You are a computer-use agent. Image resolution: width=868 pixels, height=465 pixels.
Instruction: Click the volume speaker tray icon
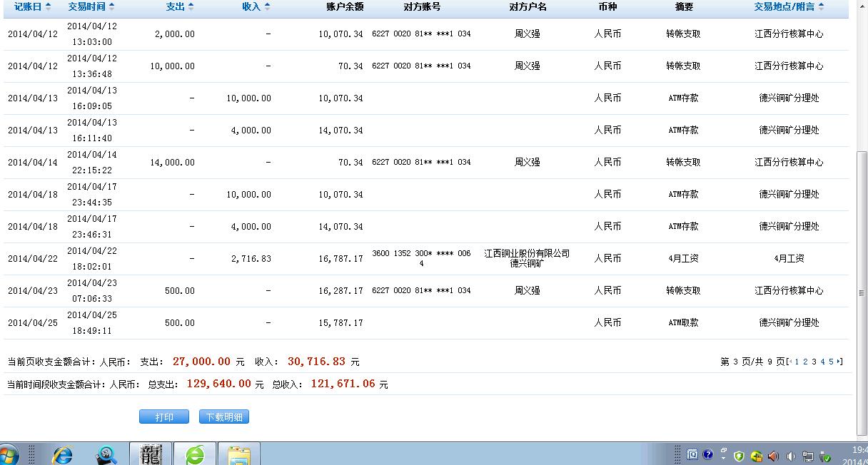791,456
